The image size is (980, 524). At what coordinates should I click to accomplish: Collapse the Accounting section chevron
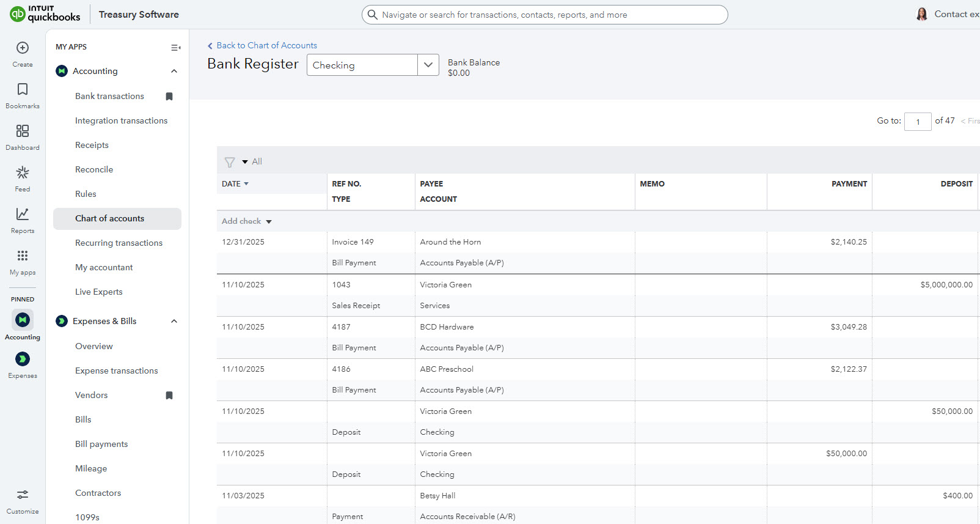[174, 71]
